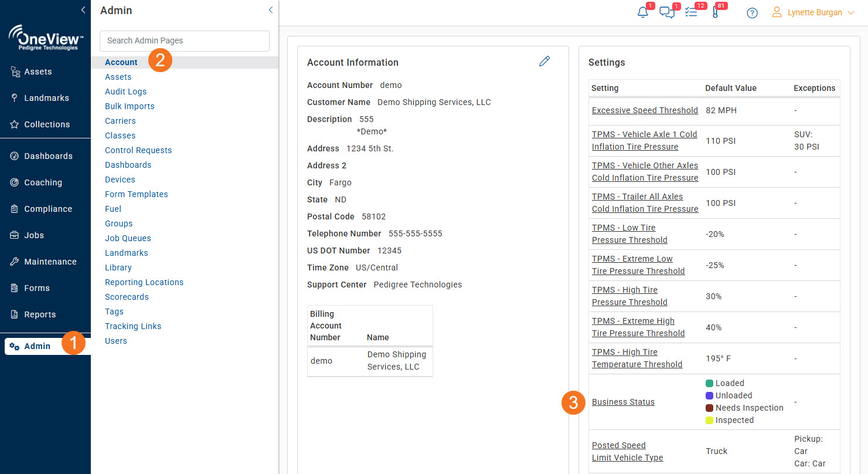Open the task checklist icon
Image resolution: width=868 pixels, height=474 pixels.
tap(691, 13)
